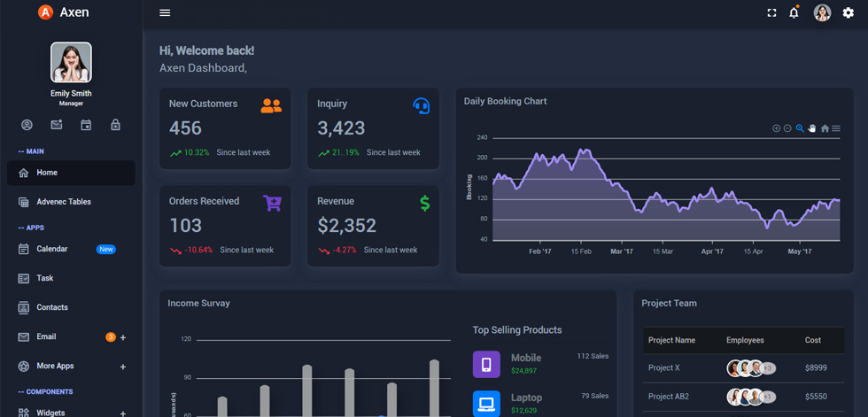
Task: Click Orders Received cart icon
Action: (273, 203)
